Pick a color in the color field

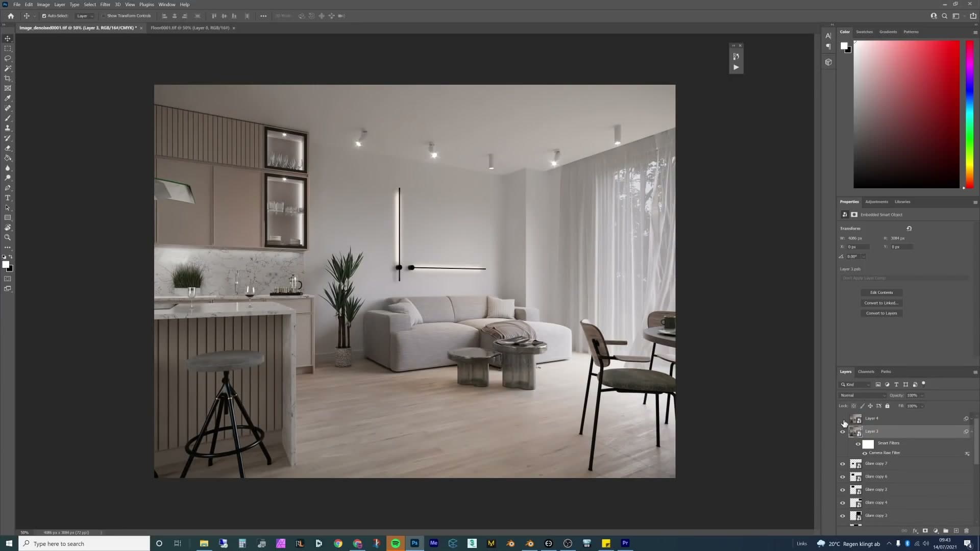[x=906, y=114]
